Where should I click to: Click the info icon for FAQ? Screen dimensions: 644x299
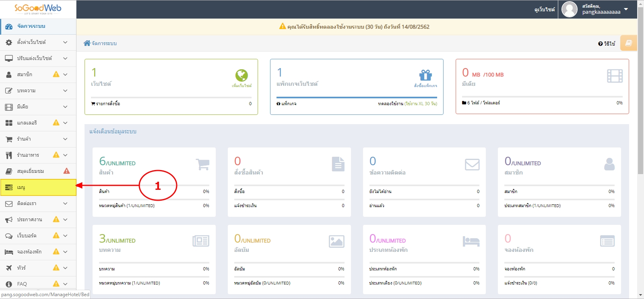coord(9,284)
